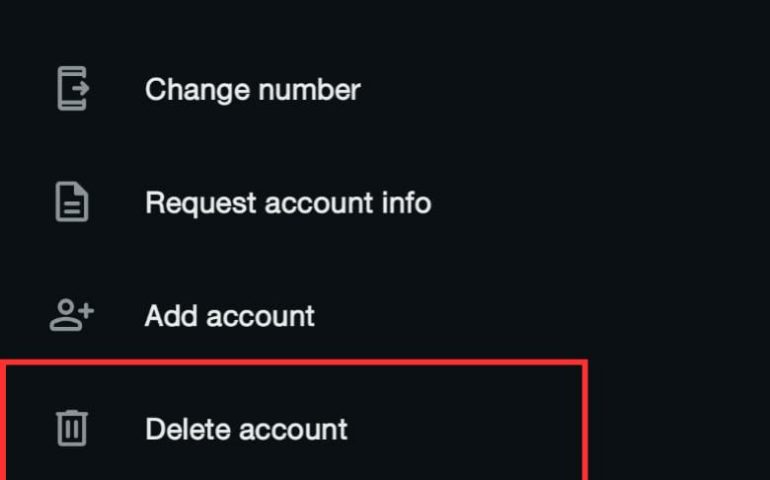Open the Change number option
The image size is (770, 480).
tap(252, 89)
